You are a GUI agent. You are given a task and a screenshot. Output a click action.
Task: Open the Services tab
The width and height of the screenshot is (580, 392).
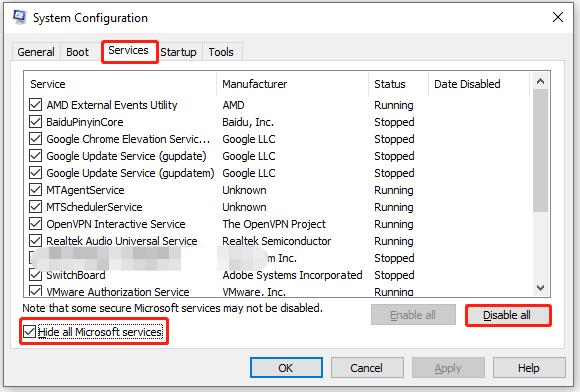[128, 50]
